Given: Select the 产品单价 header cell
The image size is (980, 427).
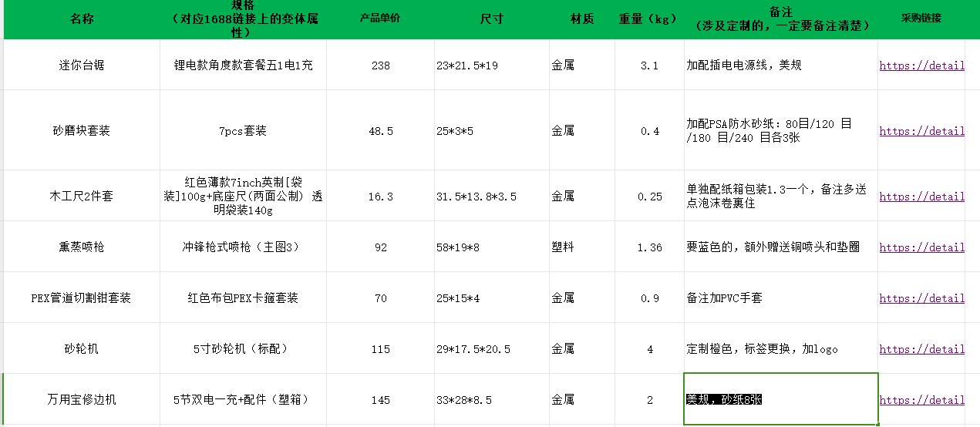Looking at the screenshot, I should [x=380, y=19].
